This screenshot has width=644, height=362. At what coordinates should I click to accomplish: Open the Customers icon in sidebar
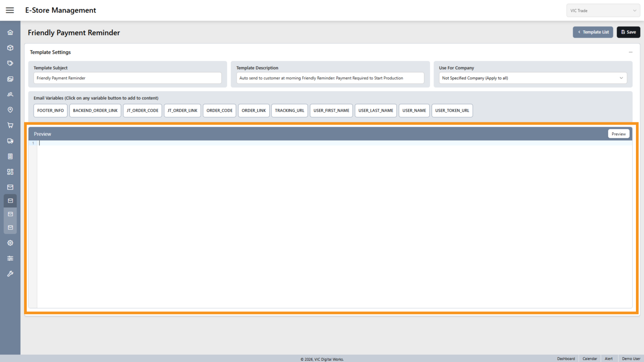tap(10, 94)
